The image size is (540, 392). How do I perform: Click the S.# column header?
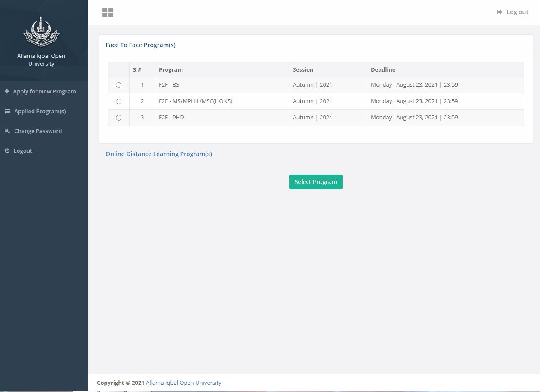tap(142, 69)
